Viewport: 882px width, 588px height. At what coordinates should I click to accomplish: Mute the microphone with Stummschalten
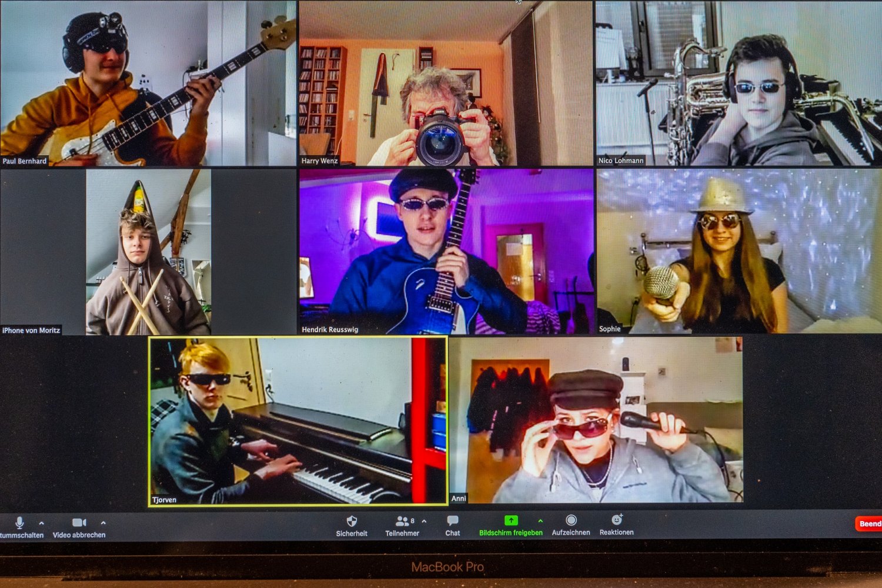[x=21, y=527]
